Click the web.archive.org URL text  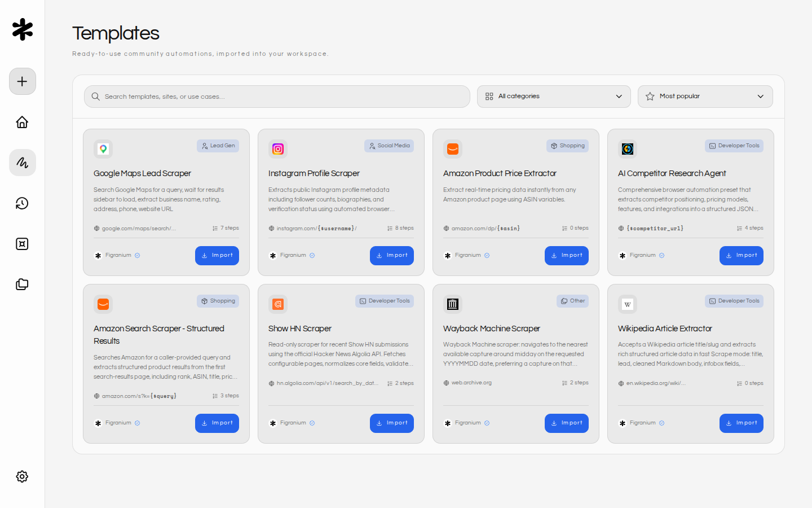(471, 383)
